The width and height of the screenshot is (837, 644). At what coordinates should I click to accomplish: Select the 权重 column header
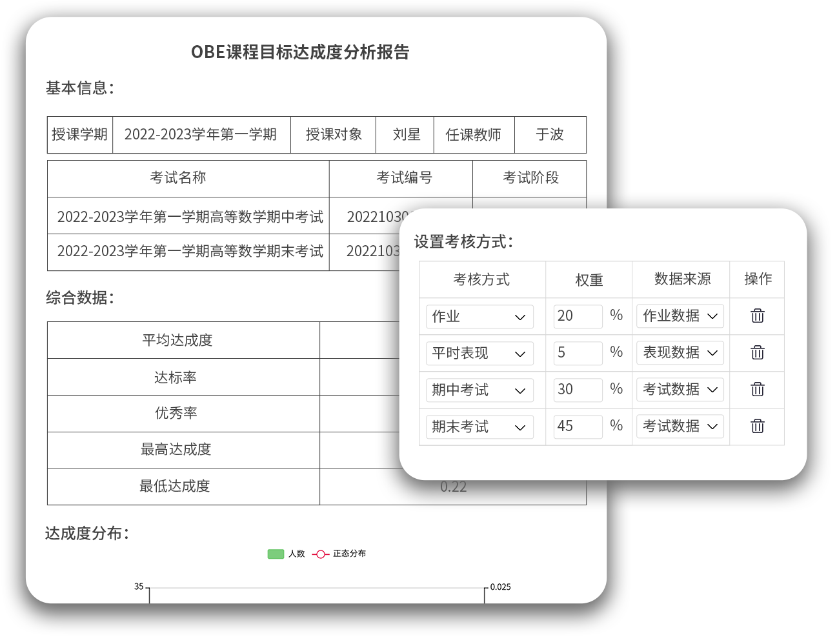[x=589, y=279]
